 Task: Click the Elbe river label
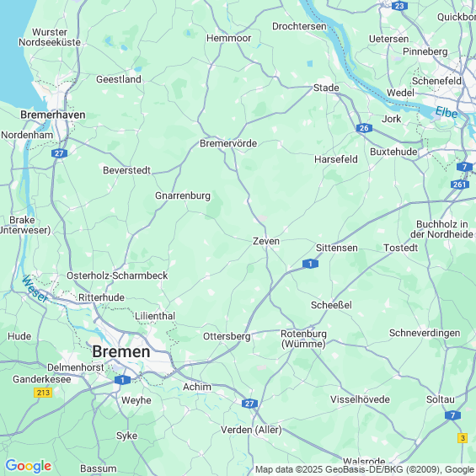(447, 112)
